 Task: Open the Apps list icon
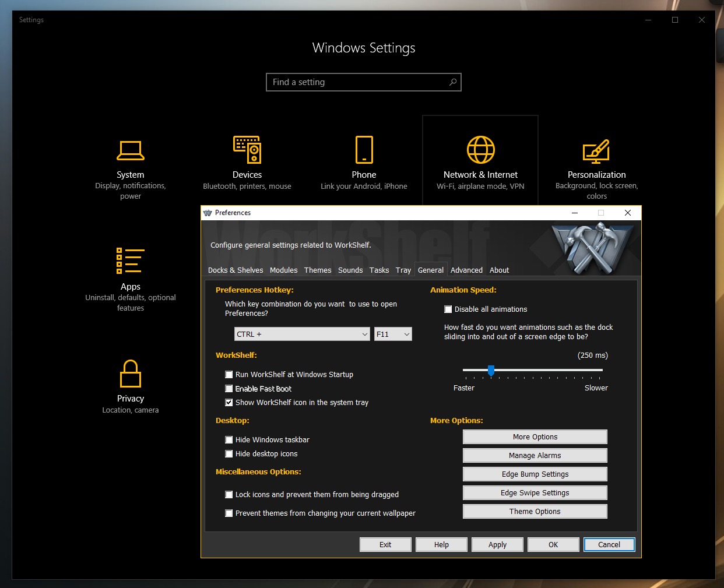pyautogui.click(x=131, y=260)
